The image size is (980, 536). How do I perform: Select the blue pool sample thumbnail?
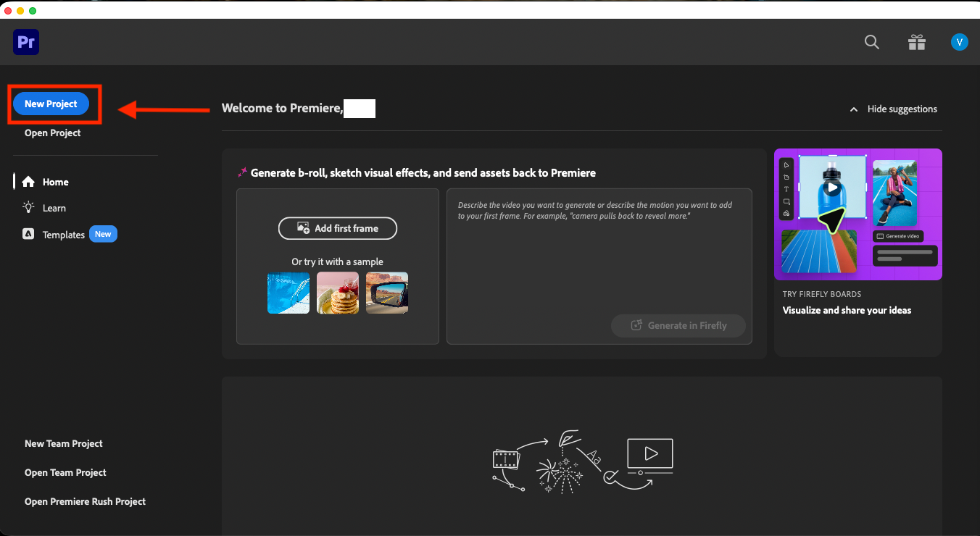288,293
